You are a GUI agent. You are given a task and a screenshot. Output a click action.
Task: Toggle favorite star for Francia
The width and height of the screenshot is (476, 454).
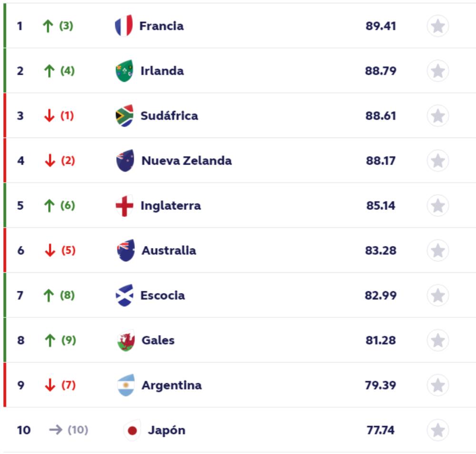coord(437,26)
